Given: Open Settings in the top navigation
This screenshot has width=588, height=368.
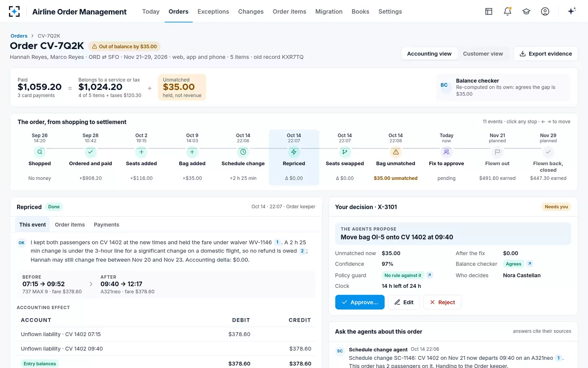Looking at the screenshot, I should coord(390,11).
